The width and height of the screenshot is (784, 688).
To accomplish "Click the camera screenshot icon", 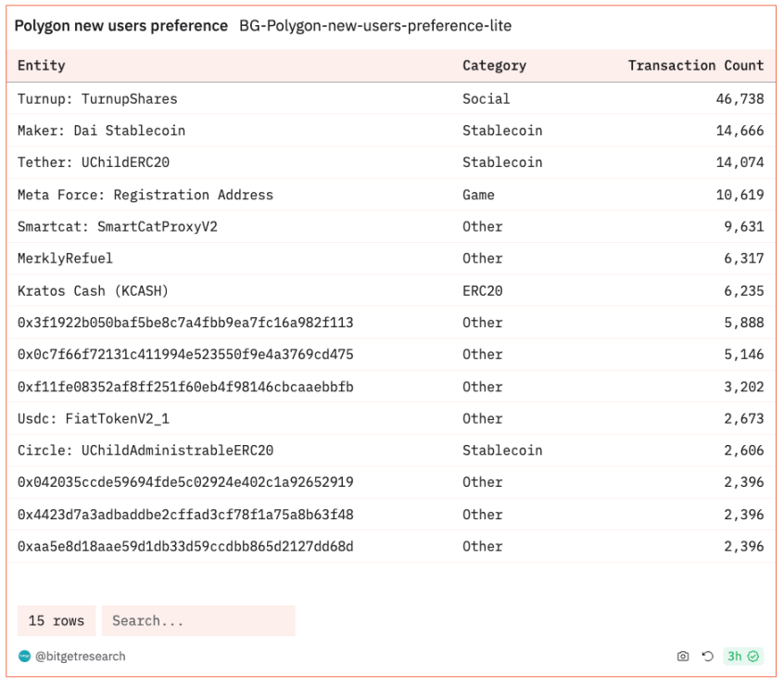I will point(683,656).
